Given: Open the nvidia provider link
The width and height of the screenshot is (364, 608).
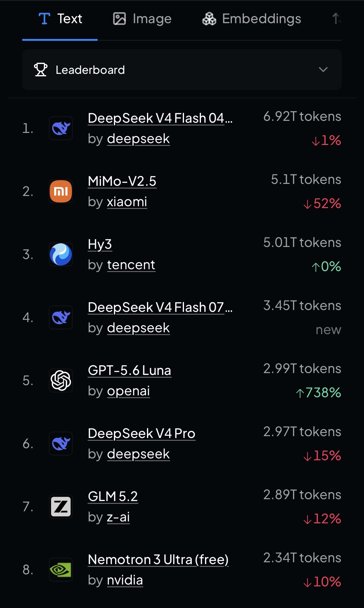Looking at the screenshot, I should click(125, 580).
